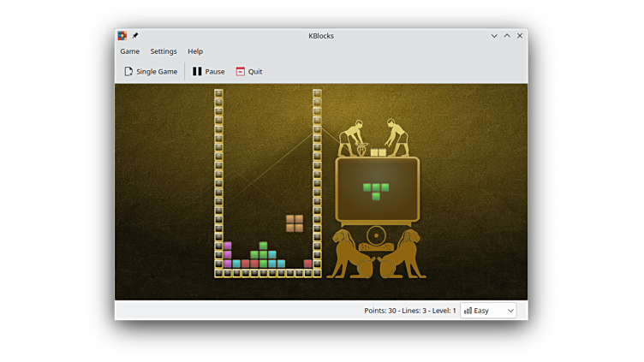644x362 pixels.
Task: Click the red block at bottom right
Action: (x=308, y=264)
